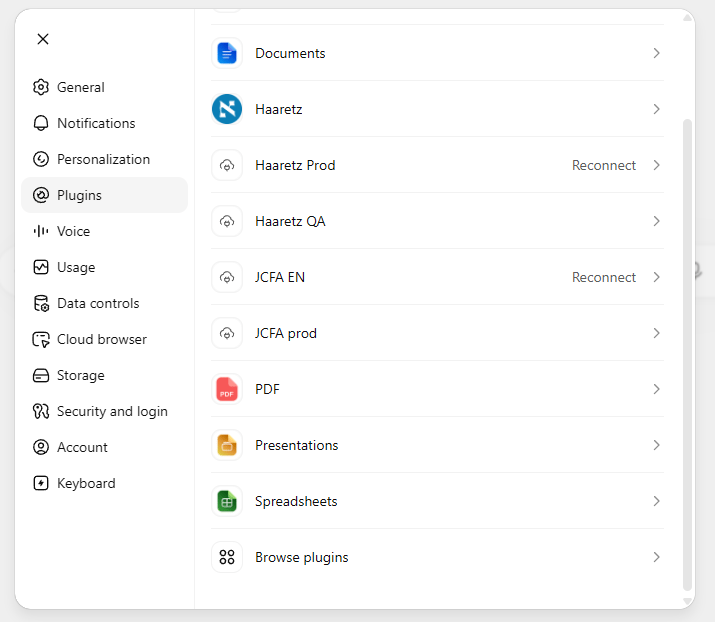Expand Spreadsheets plugin chevron
This screenshot has width=715, height=622.
coord(656,501)
